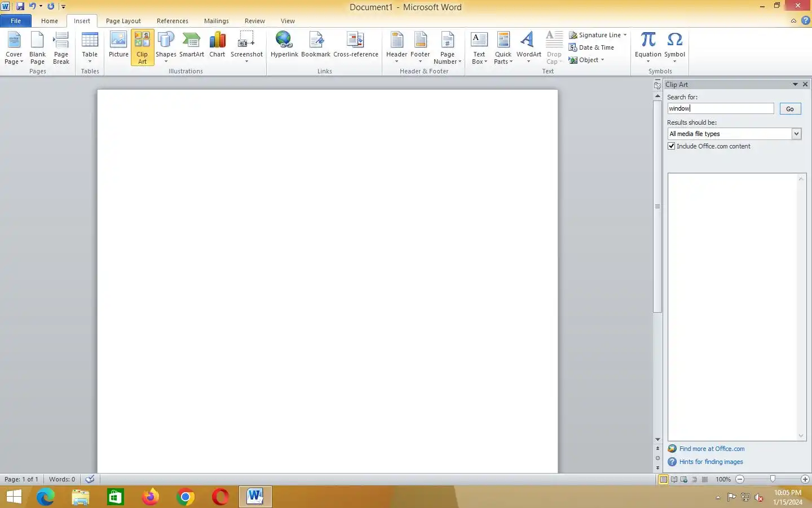Close the Clip Art pane
This screenshot has width=812, height=508.
(x=805, y=84)
